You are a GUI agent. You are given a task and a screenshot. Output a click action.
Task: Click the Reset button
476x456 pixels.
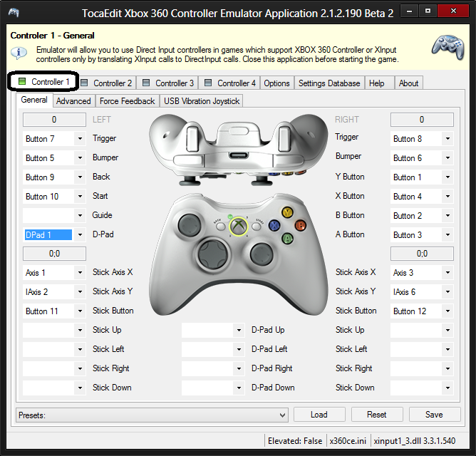point(377,415)
